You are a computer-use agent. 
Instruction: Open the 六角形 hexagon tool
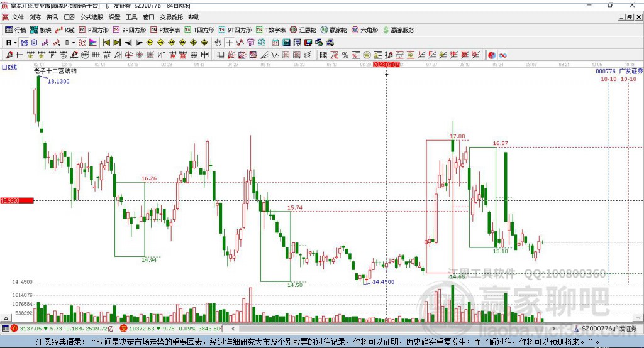pyautogui.click(x=365, y=30)
